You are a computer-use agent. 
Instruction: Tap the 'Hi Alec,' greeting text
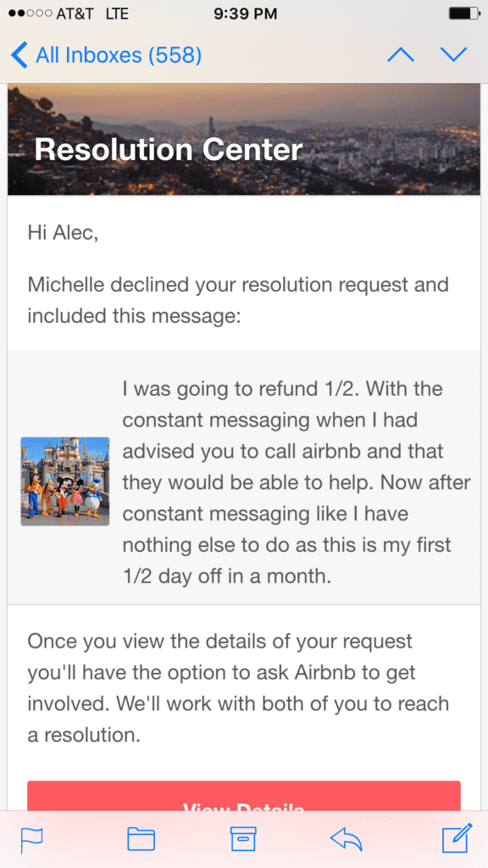[x=63, y=233]
